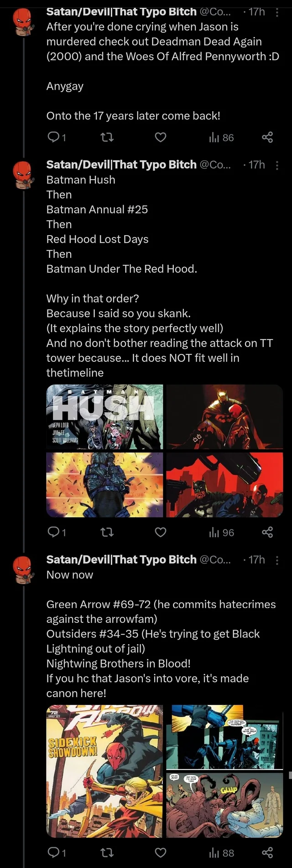Open the Batman Hush cover image
This screenshot has height=868, width=292.
tap(104, 416)
